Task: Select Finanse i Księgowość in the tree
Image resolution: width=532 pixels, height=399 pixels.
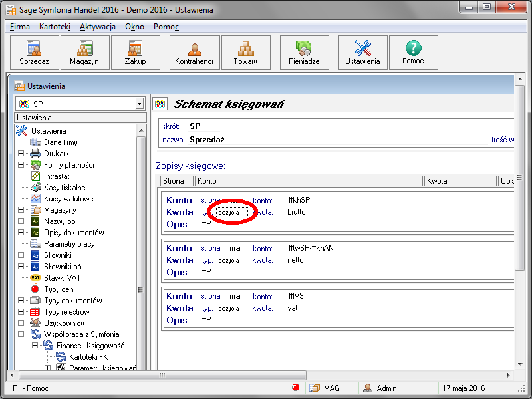Action: pyautogui.click(x=90, y=346)
